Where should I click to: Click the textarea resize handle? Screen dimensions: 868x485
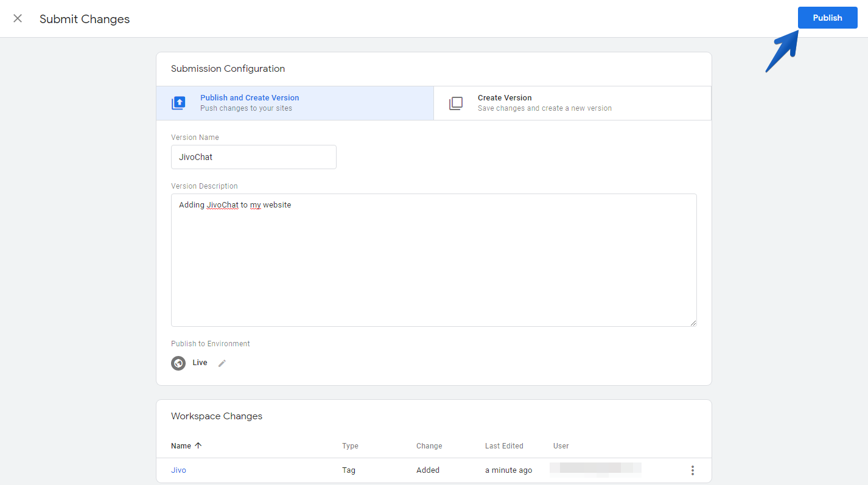693,323
